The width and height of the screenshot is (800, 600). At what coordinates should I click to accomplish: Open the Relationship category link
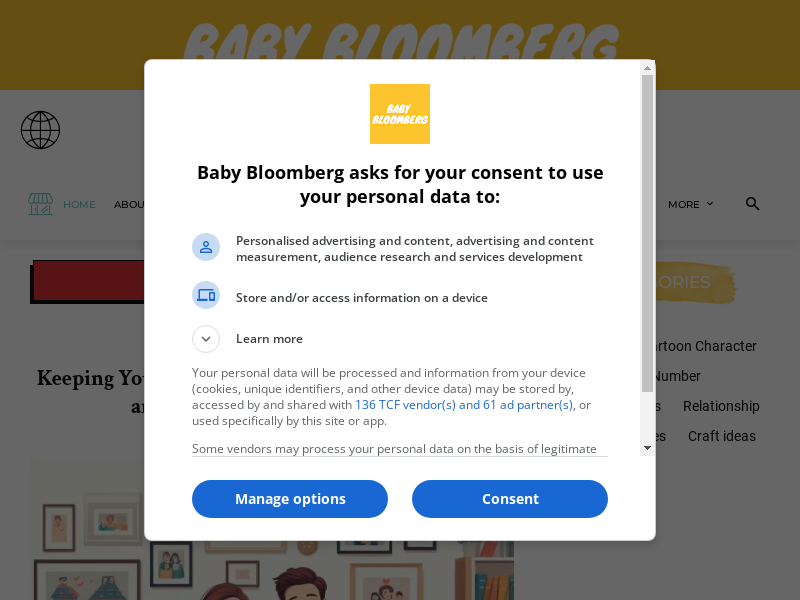pyautogui.click(x=721, y=406)
